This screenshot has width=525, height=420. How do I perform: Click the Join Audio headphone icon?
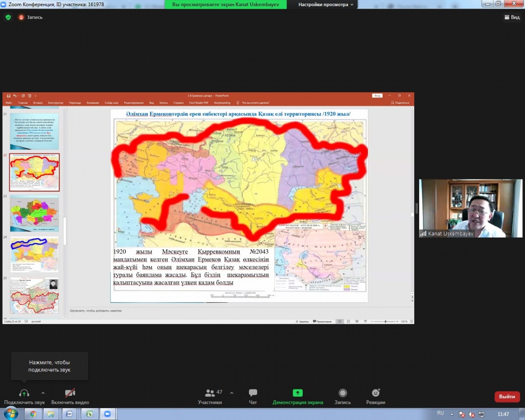(24, 393)
